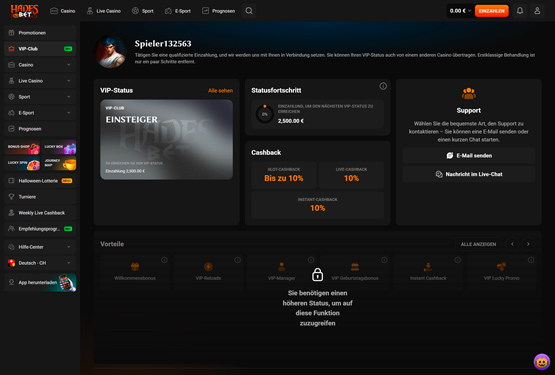Click info icon on VIP Lucky Promo card
The height and width of the screenshot is (375, 555).
531,260
